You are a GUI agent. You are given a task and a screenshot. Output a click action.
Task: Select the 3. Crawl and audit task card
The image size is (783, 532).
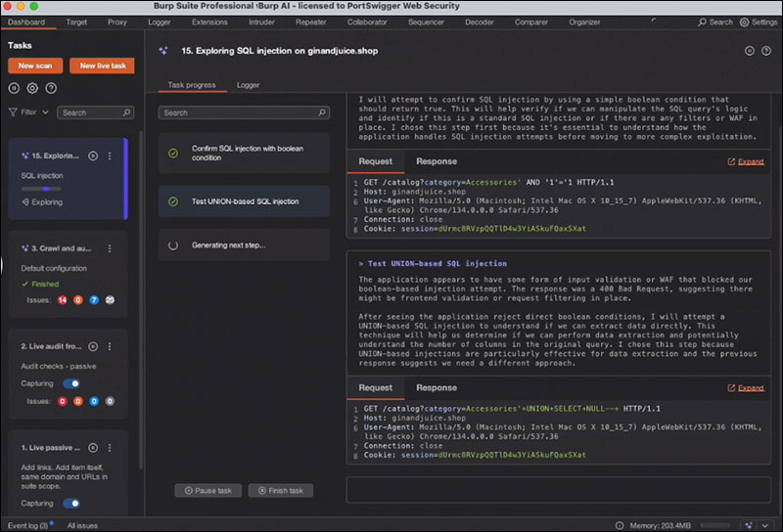point(68,274)
